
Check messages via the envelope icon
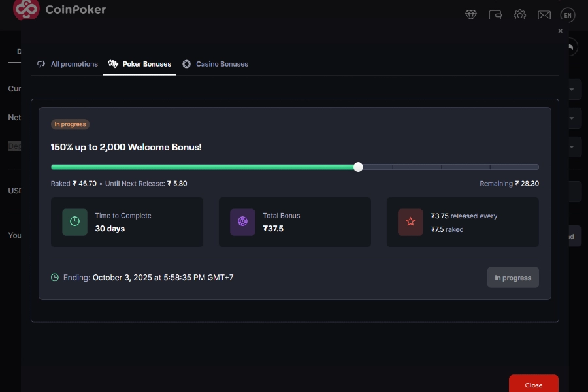coord(544,14)
